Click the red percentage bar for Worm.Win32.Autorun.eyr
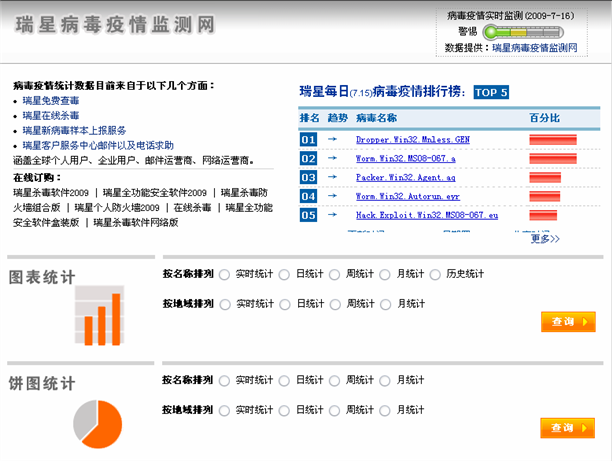This screenshot has height=461, width=612. pyautogui.click(x=553, y=197)
